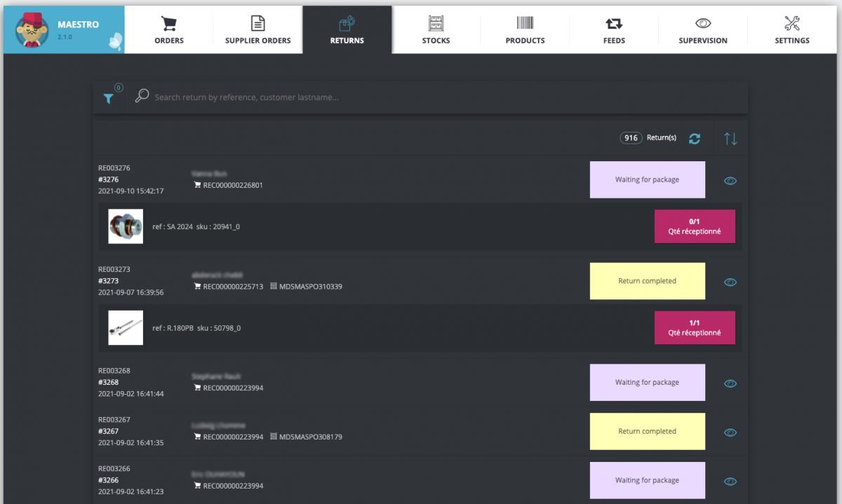The height and width of the screenshot is (504, 842).
Task: Refresh the returns list
Action: 695,139
